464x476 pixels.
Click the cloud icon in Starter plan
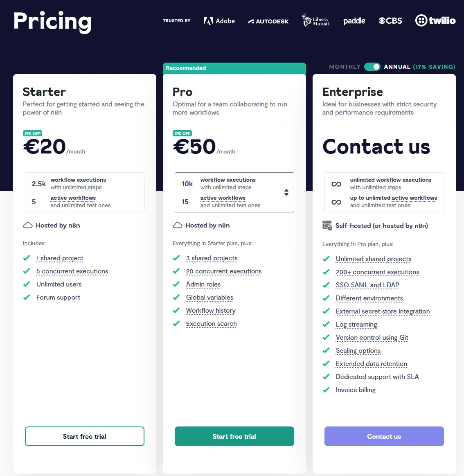click(x=28, y=226)
